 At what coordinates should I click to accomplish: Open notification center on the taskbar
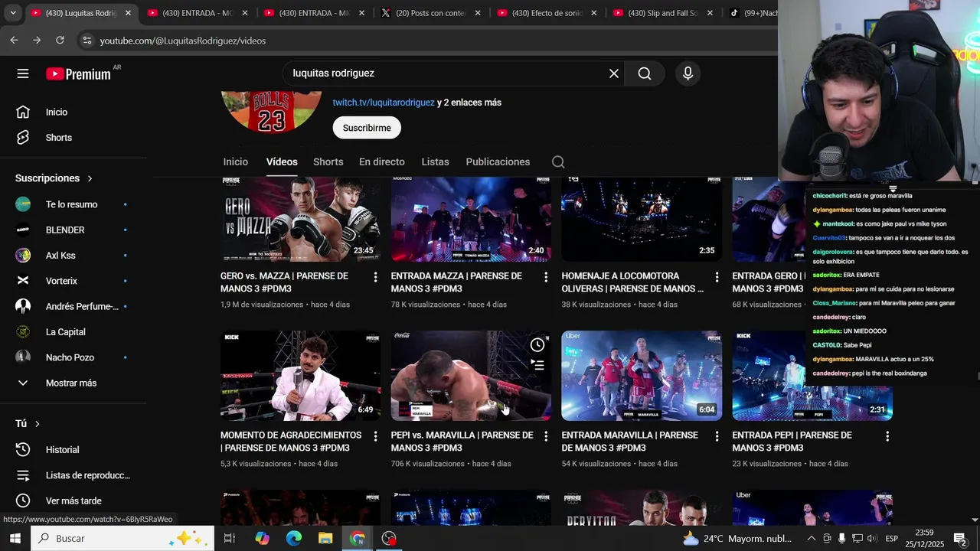pyautogui.click(x=961, y=539)
